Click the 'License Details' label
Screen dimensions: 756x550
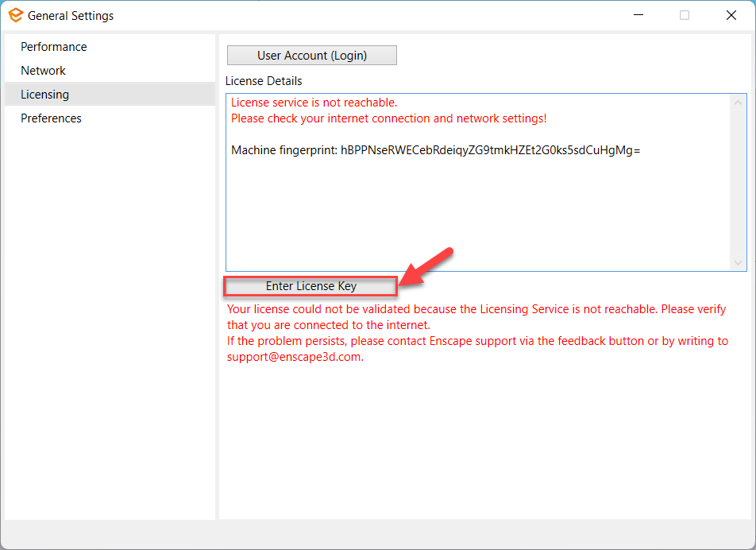pos(264,81)
